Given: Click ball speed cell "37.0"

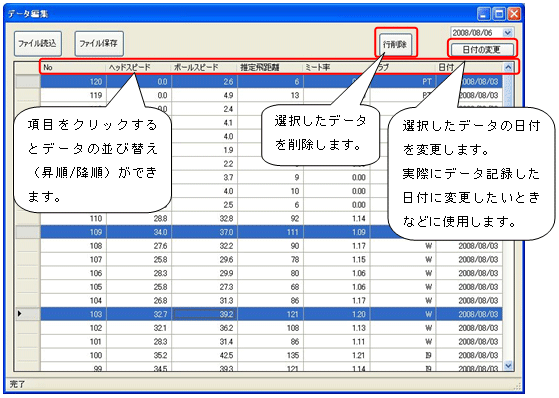Looking at the screenshot, I should click(x=205, y=232).
